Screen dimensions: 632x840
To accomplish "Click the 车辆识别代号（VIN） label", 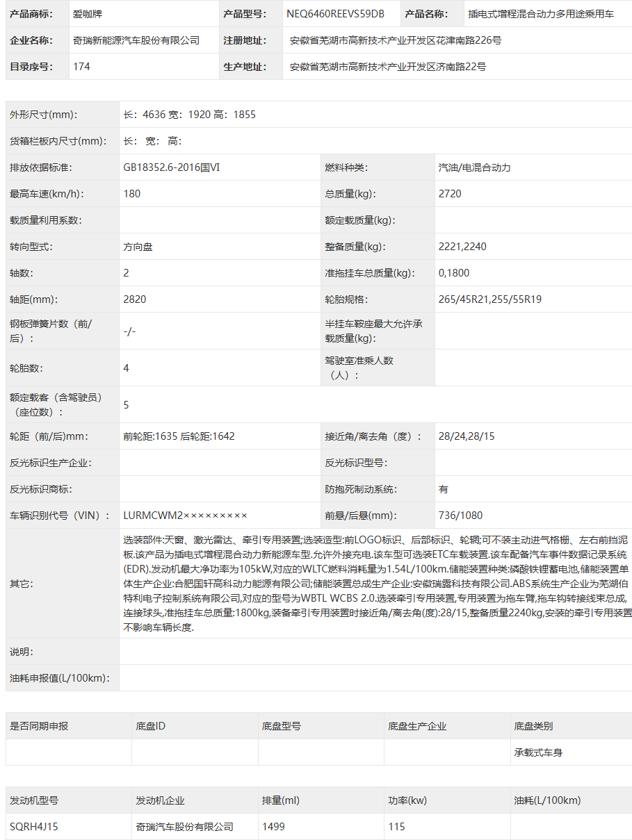I will (60, 516).
